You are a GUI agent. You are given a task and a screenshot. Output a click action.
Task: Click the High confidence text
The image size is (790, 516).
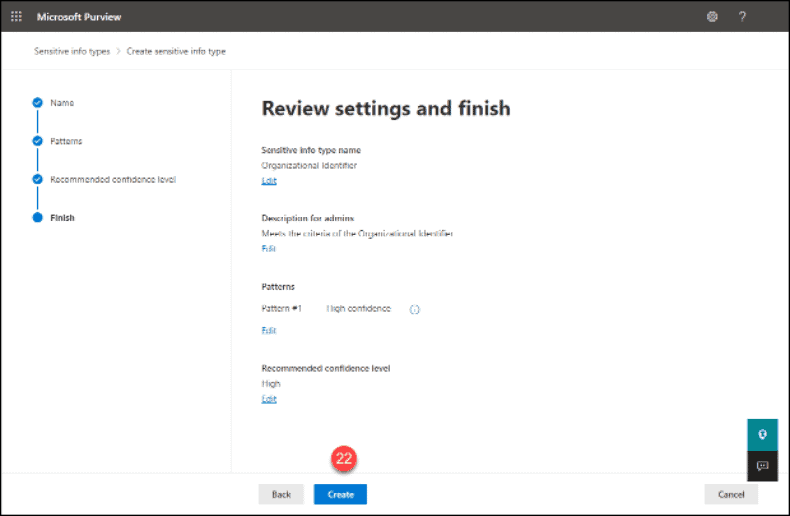[x=358, y=308]
